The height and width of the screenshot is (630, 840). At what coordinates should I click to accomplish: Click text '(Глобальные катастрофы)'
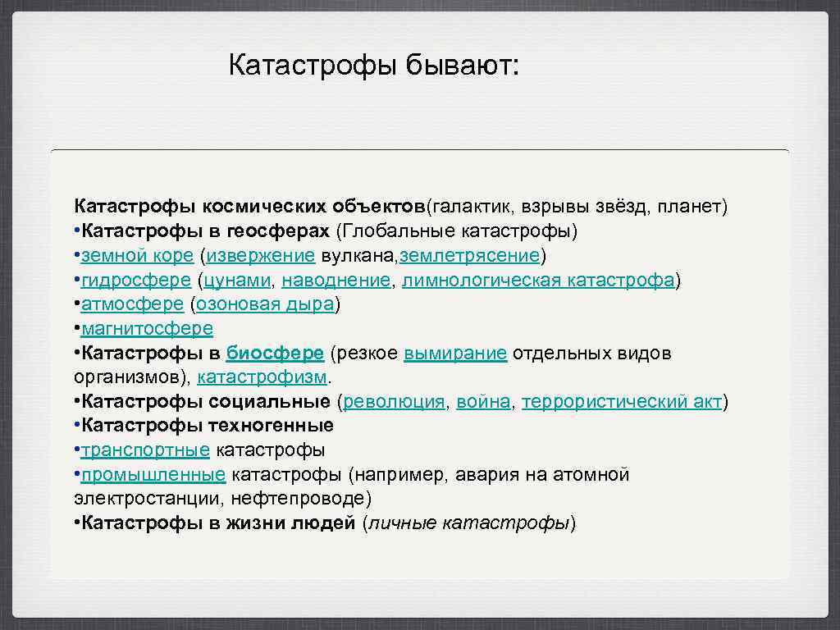click(457, 231)
